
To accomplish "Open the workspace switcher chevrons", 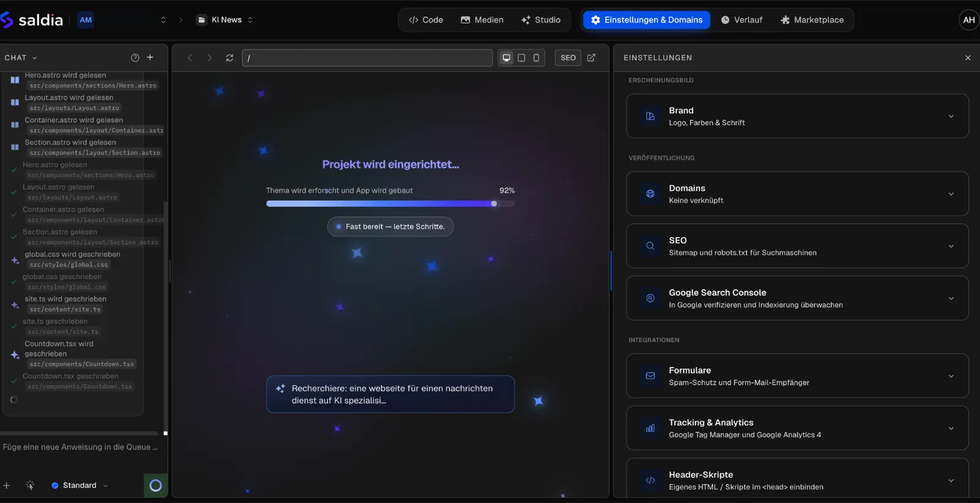I will point(163,20).
